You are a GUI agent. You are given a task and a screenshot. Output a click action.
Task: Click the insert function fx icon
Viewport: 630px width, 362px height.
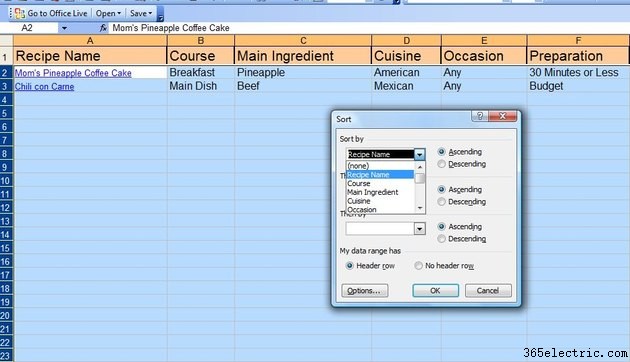pos(103,28)
